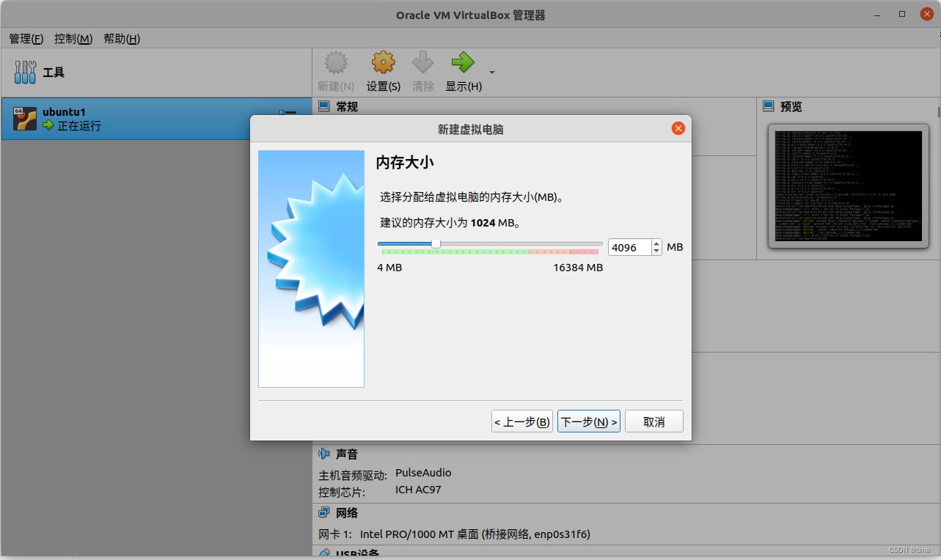Click the 预览 section heading
The width and height of the screenshot is (941, 560).
[791, 107]
